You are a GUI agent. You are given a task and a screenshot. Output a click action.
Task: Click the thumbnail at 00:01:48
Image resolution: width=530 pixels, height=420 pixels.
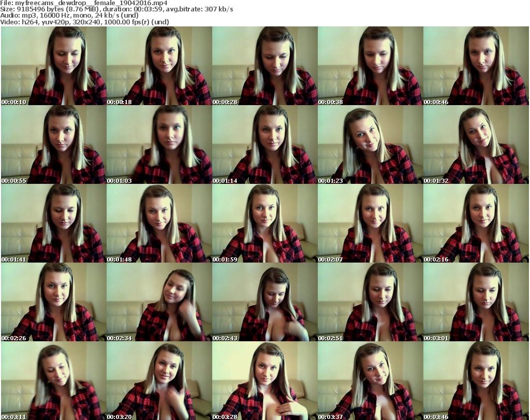click(159, 223)
